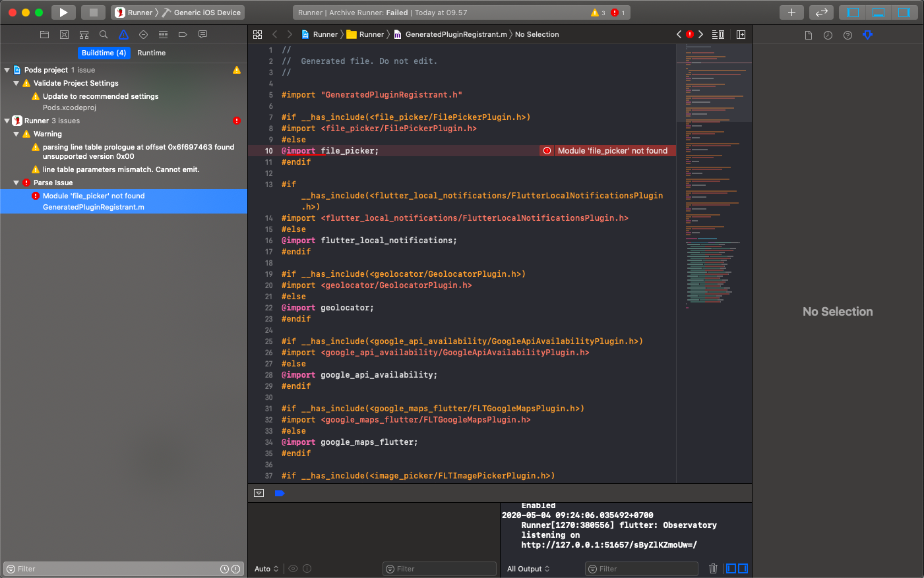924x578 pixels.
Task: Toggle the variables view eye icon
Action: point(293,568)
